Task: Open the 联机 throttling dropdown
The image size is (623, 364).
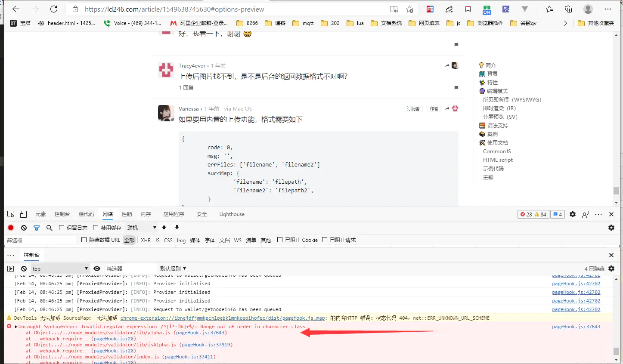Action: pyautogui.click(x=142, y=228)
